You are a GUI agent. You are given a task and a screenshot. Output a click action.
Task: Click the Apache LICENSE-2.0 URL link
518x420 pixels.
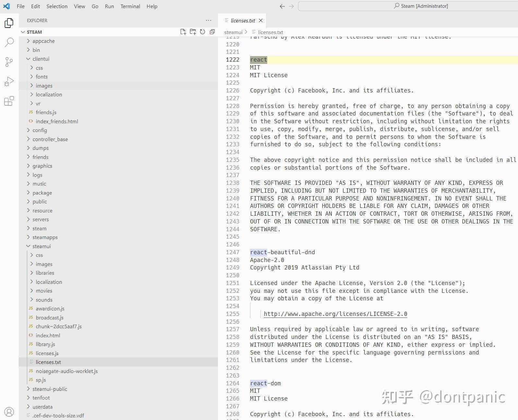click(x=335, y=314)
